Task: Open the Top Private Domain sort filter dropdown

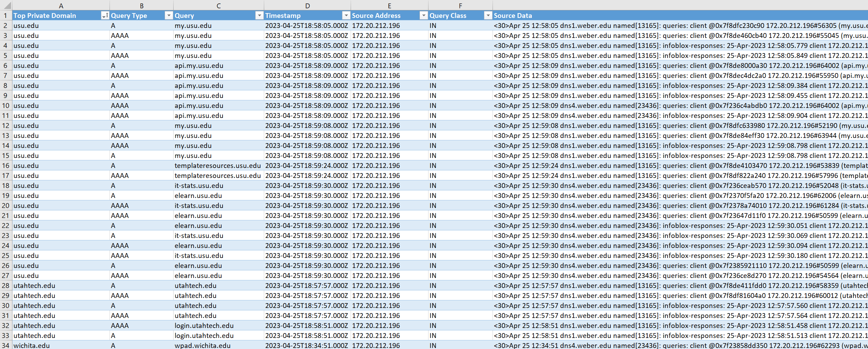Action: (105, 16)
